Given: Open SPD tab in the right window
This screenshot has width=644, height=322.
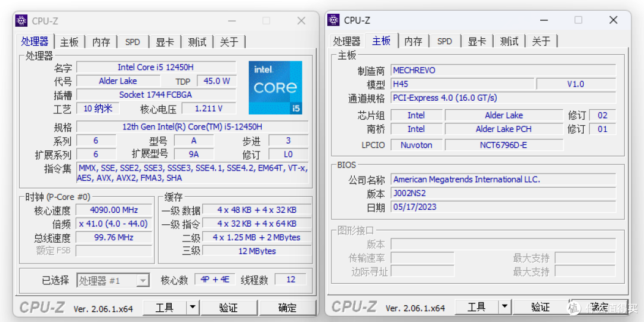Looking at the screenshot, I should [445, 41].
